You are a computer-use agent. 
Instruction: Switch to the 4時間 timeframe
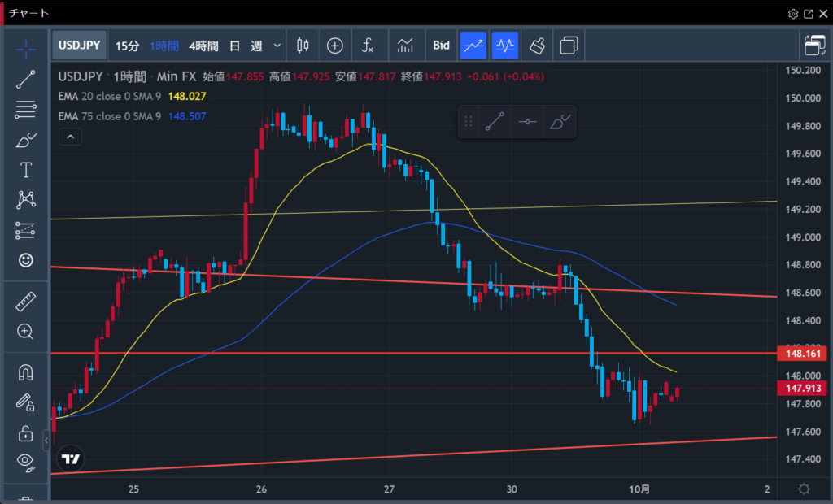[203, 46]
